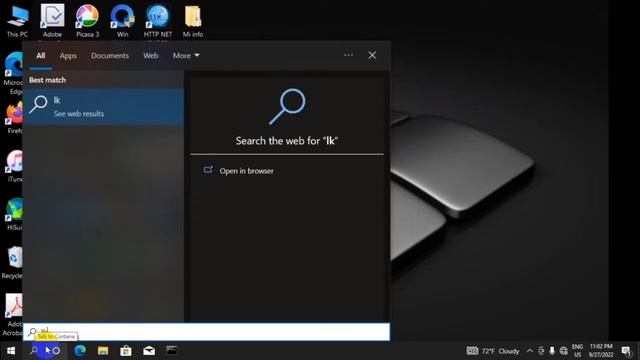Open the search options ellipsis menu

click(x=348, y=55)
